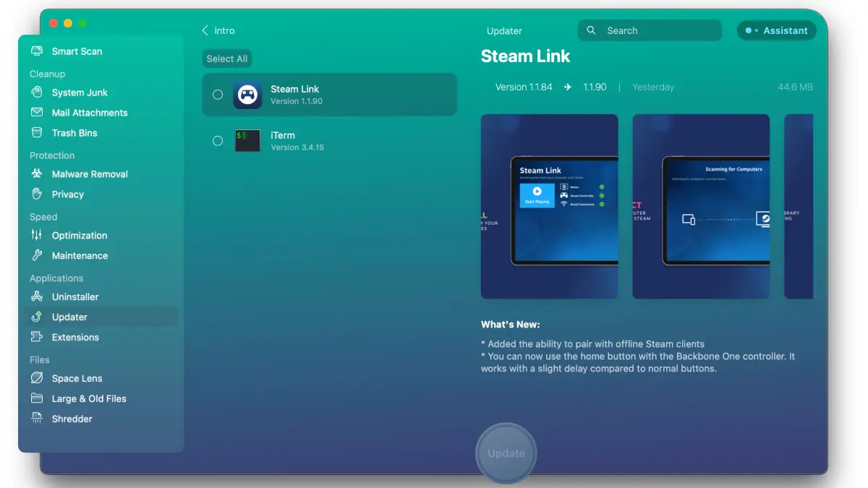
Task: Click the Shredder icon
Action: click(x=37, y=419)
